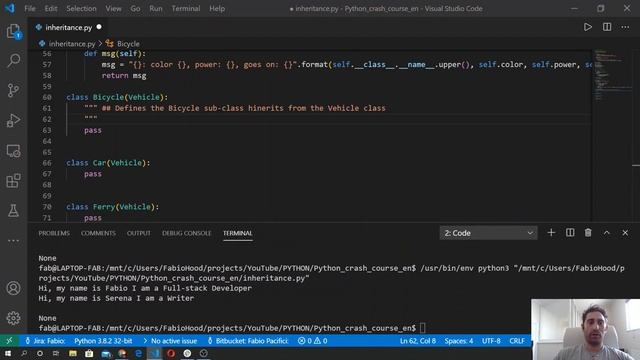Open File Explorer from the taskbar
The image size is (640, 360).
coord(73,353)
